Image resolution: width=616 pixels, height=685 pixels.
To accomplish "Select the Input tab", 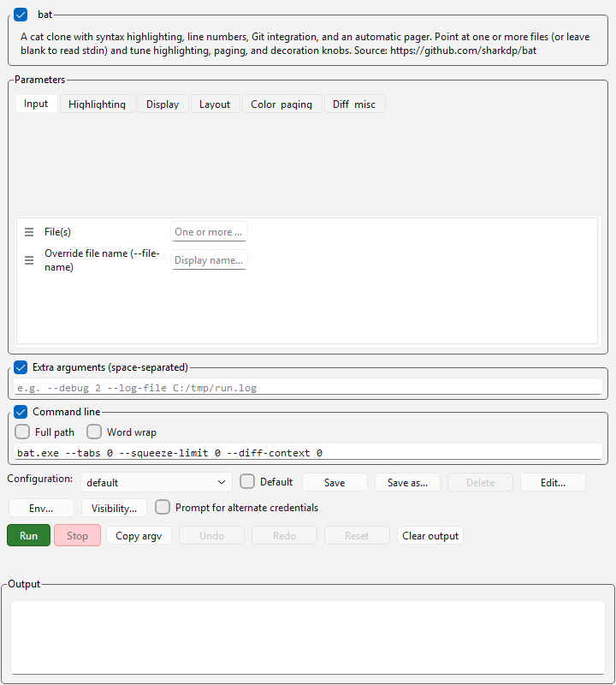I will click(36, 104).
